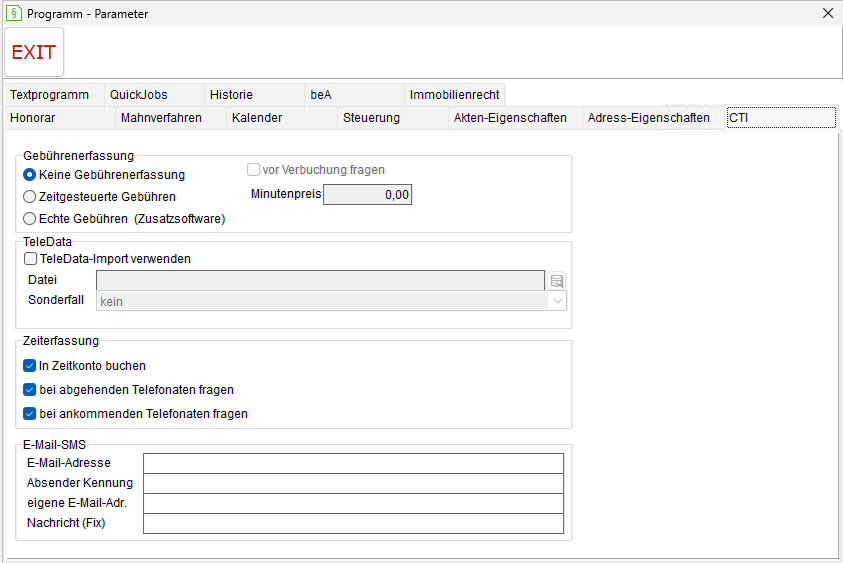
Task: Click the Minutenpreis value field
Action: [x=367, y=195]
